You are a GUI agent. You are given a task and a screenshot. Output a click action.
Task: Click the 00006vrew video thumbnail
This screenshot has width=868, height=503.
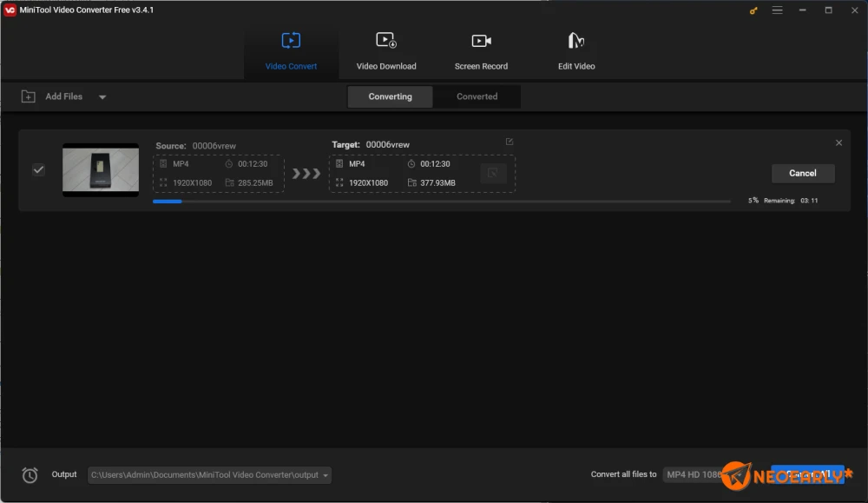pyautogui.click(x=101, y=170)
